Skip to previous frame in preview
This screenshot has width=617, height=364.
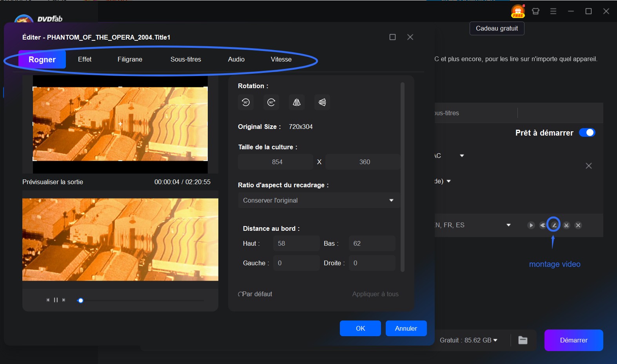click(48, 300)
